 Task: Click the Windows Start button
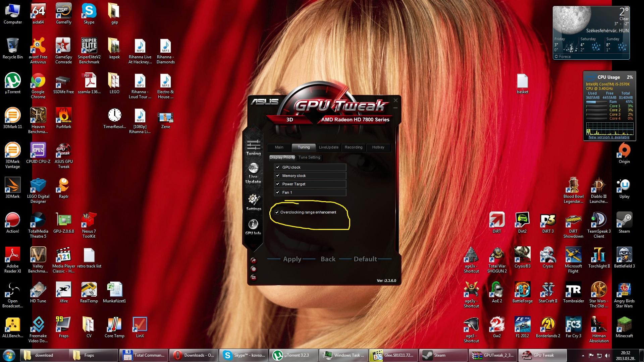[x=9, y=355]
